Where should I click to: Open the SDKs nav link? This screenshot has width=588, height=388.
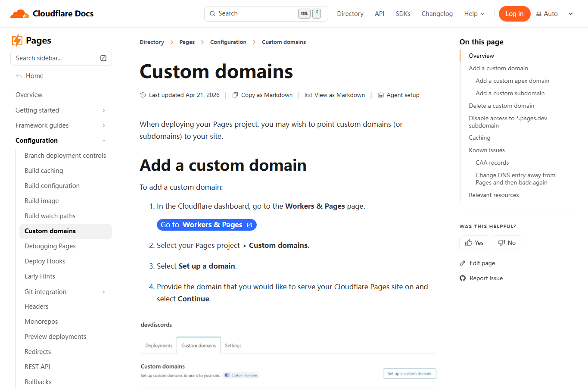(x=403, y=14)
